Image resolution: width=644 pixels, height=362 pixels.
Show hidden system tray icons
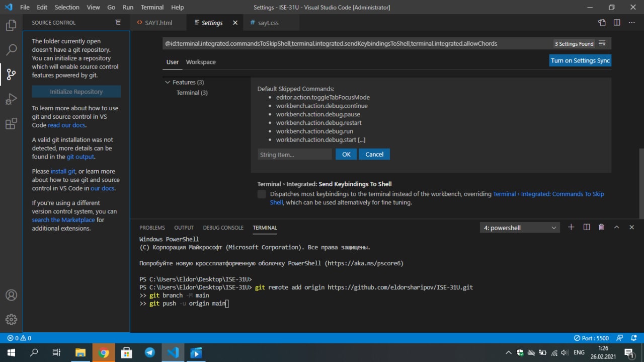point(508,352)
